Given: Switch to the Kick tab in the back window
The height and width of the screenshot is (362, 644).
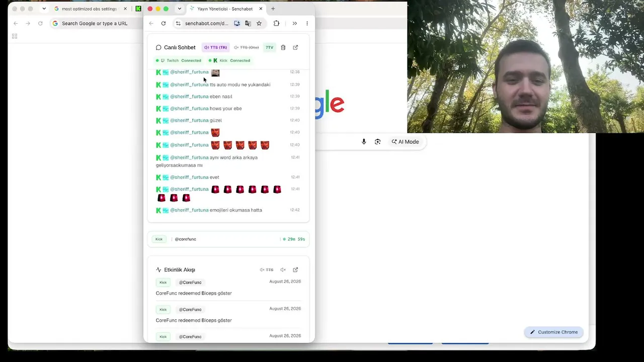Looking at the screenshot, I should click(138, 9).
